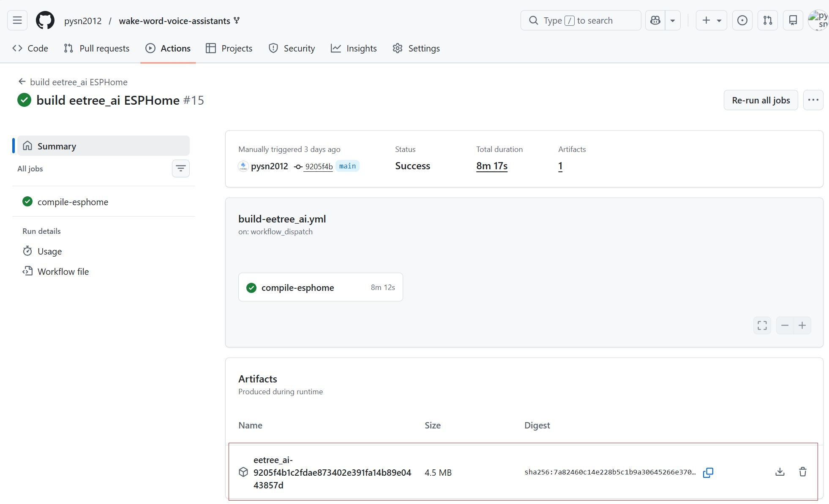829x504 pixels.
Task: Open the issues icon in header
Action: pos(742,20)
